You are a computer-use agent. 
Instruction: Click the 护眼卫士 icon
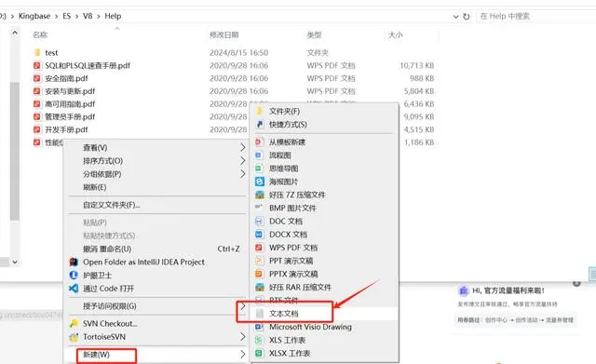click(x=74, y=275)
